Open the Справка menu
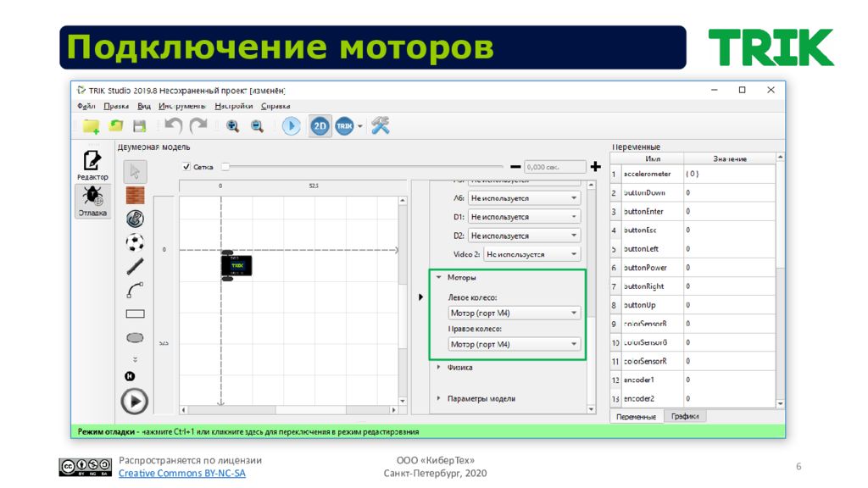 tap(275, 106)
